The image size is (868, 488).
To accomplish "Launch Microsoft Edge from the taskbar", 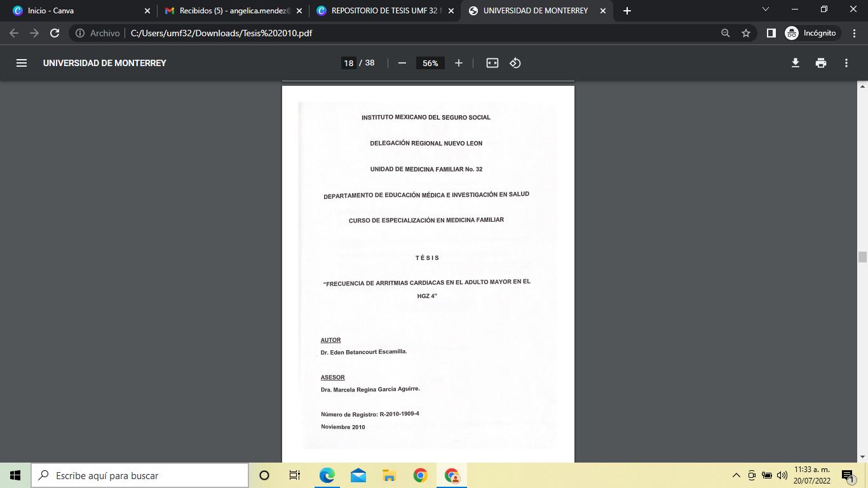I will pos(327,475).
